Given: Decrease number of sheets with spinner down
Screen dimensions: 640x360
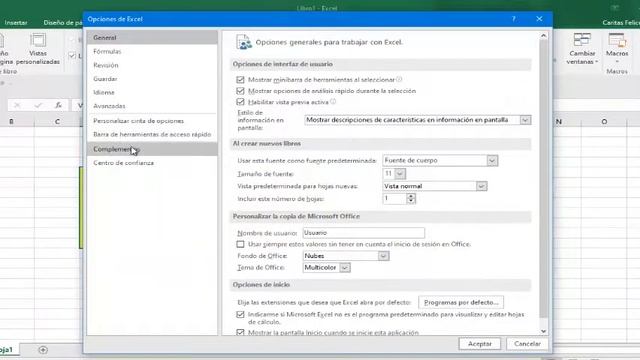Looking at the screenshot, I should click(x=411, y=201).
